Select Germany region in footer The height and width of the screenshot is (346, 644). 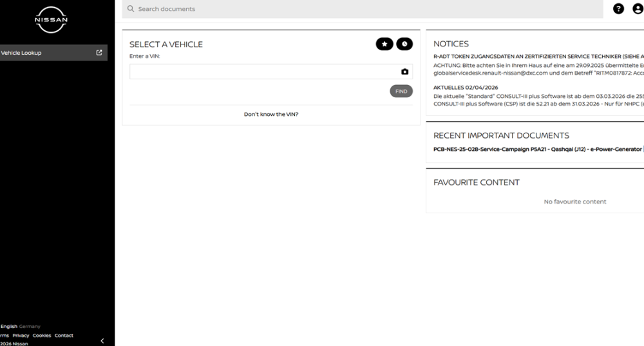30,326
